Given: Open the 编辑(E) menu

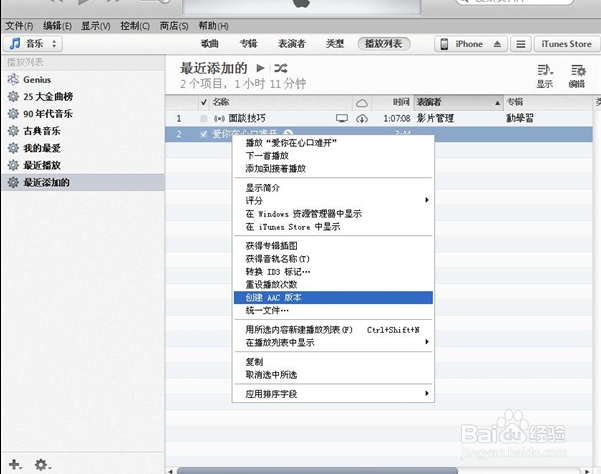Looking at the screenshot, I should point(57,26).
